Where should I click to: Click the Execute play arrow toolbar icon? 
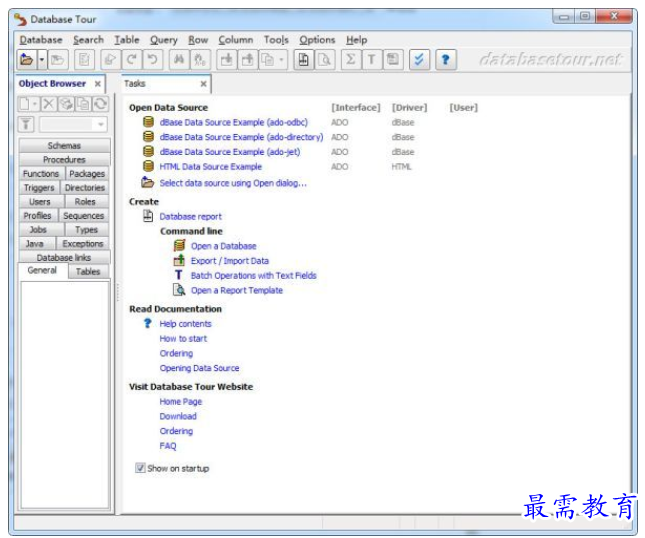coord(110,60)
